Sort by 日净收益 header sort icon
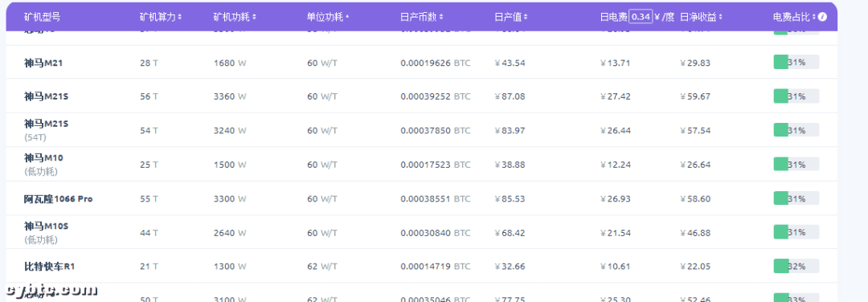Image resolution: width=868 pixels, height=302 pixels. pos(721,17)
